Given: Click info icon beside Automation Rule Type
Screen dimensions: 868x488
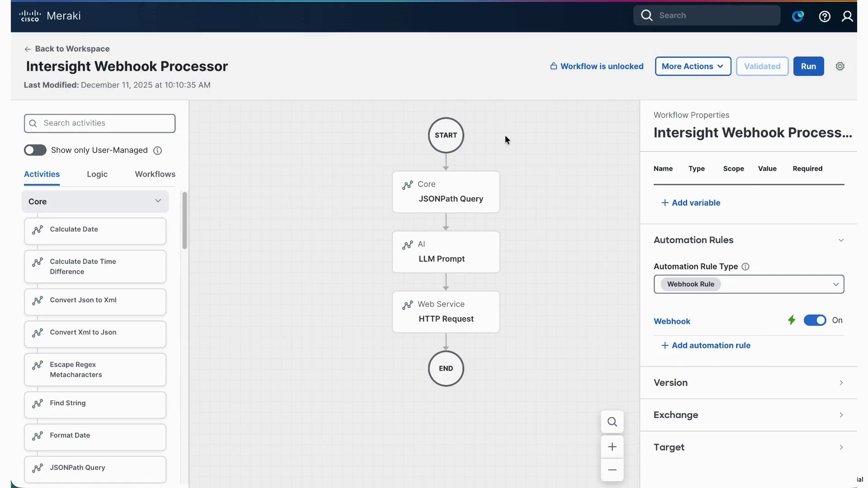Looking at the screenshot, I should pos(745,267).
